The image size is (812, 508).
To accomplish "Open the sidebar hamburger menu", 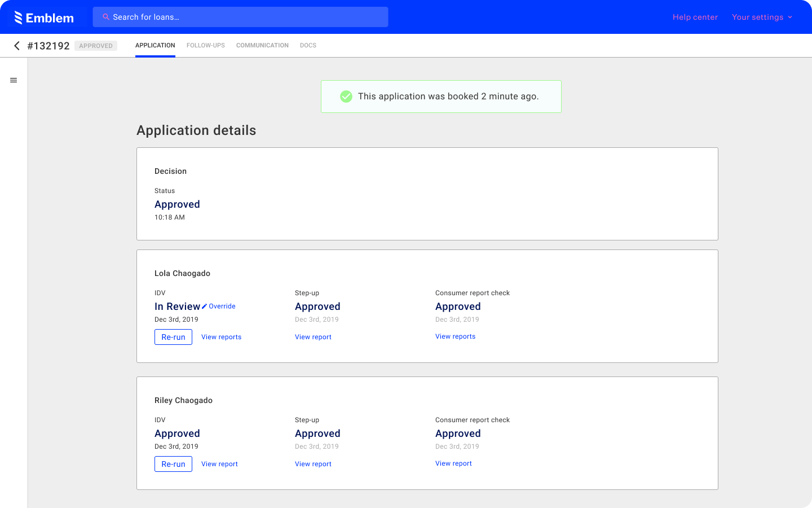I will click(14, 80).
